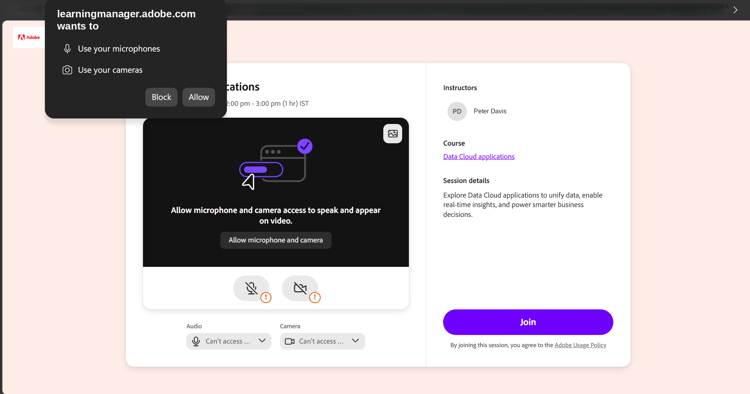This screenshot has height=394, width=750.
Task: Click the microphone warning badge icon
Action: coord(266,297)
